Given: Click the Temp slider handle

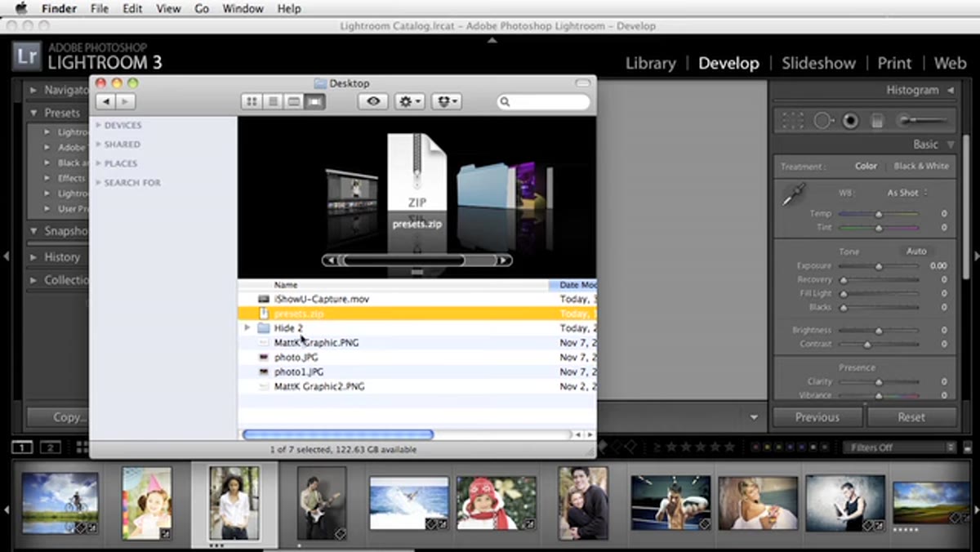Looking at the screenshot, I should pyautogui.click(x=879, y=214).
